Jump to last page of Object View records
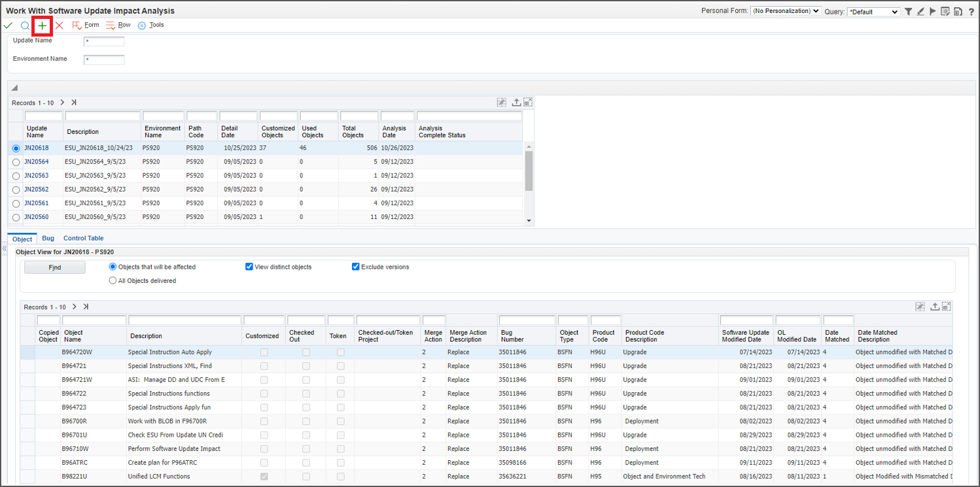Image resolution: width=980 pixels, height=487 pixels. (x=86, y=307)
